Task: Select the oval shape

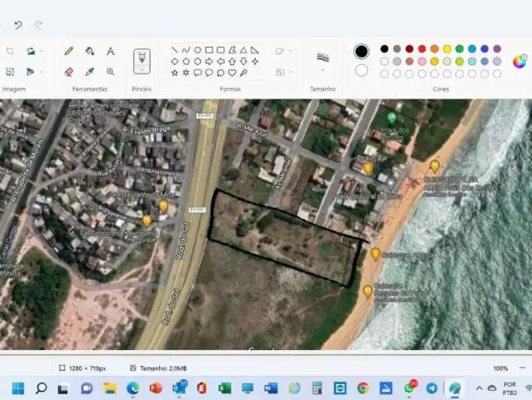Action: point(197,50)
